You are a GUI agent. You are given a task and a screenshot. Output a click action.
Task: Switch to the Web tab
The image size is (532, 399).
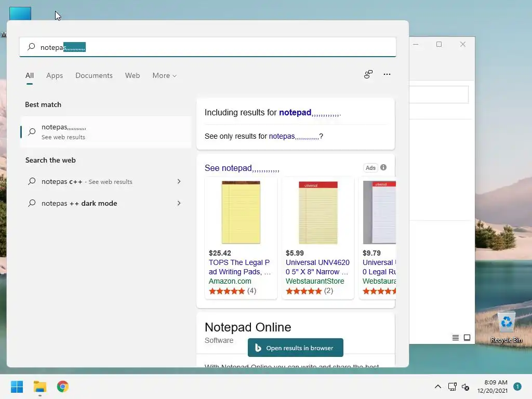132,75
